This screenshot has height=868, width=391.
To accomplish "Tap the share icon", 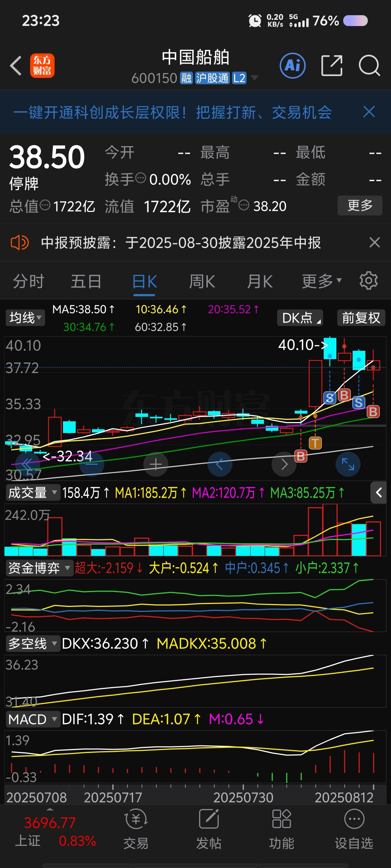I will coord(332,66).
